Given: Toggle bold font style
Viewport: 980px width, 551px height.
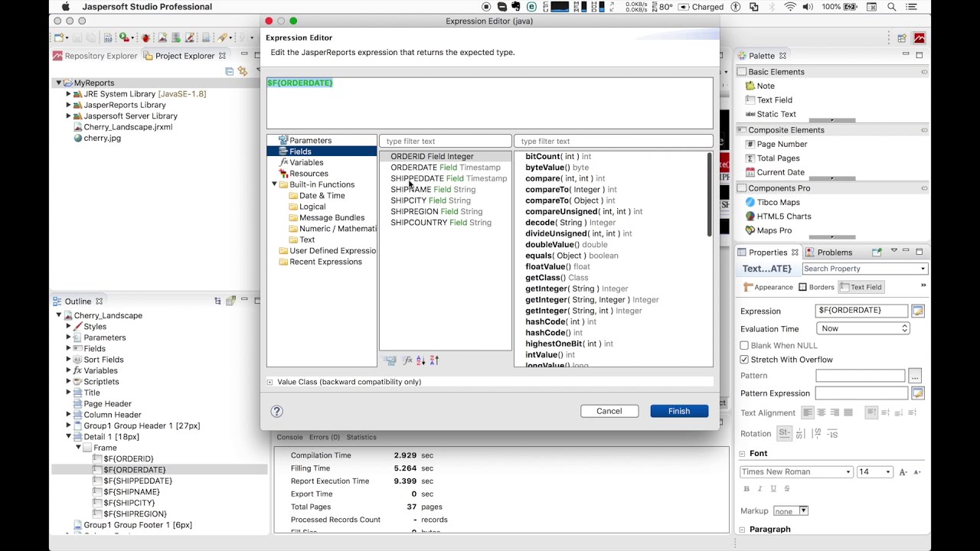Looking at the screenshot, I should pyautogui.click(x=746, y=489).
